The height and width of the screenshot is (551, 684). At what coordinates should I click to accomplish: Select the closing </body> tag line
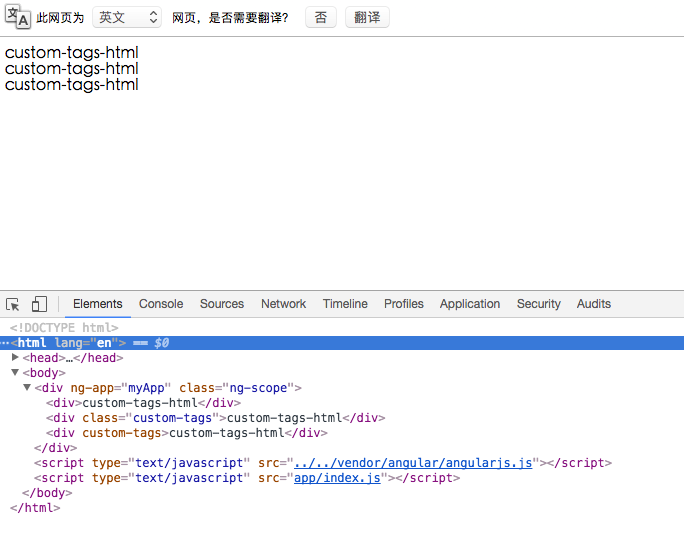(47, 493)
